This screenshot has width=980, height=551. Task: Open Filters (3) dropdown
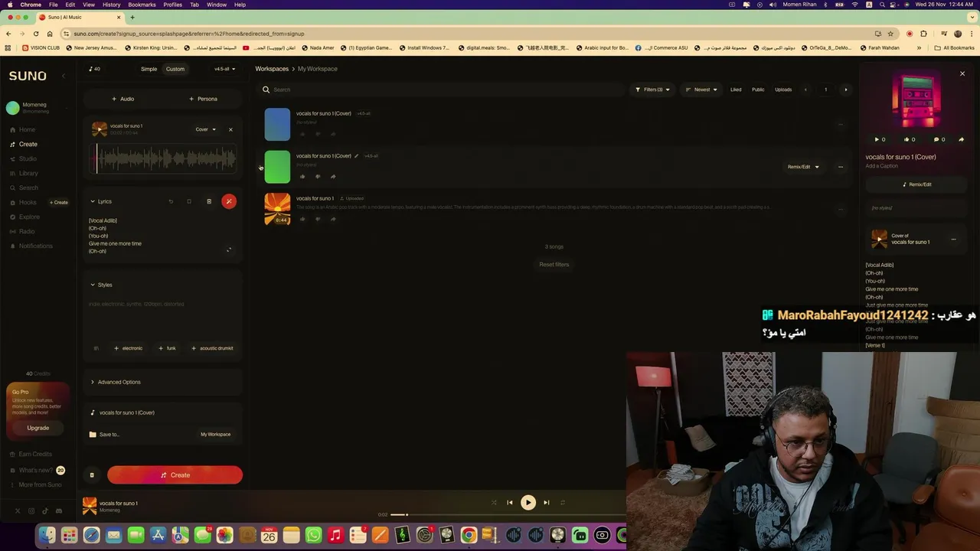(652, 90)
